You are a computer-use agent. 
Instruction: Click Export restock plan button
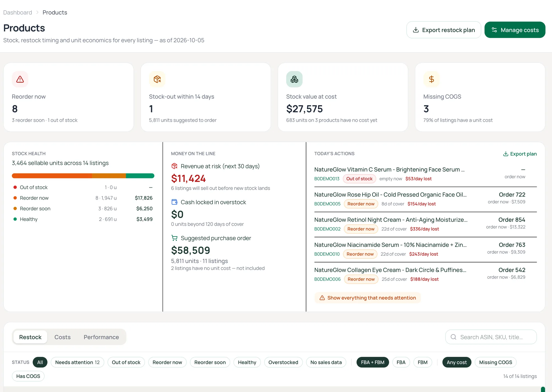pyautogui.click(x=444, y=30)
